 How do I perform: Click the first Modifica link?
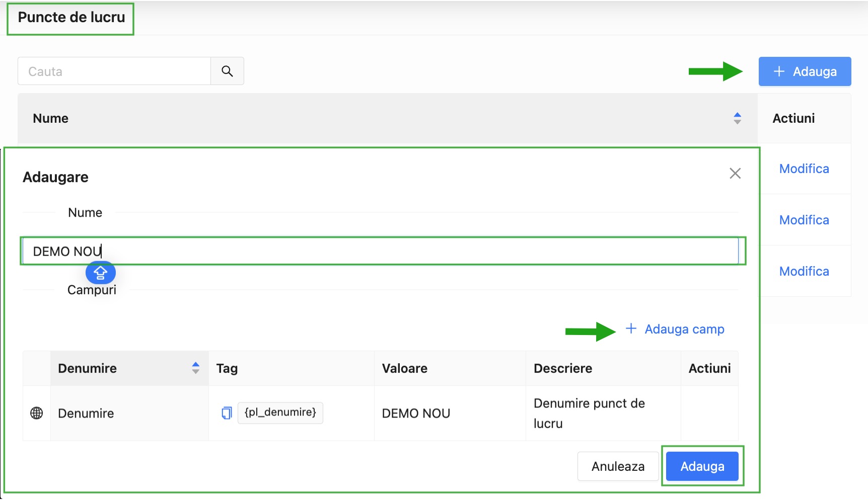coord(804,169)
